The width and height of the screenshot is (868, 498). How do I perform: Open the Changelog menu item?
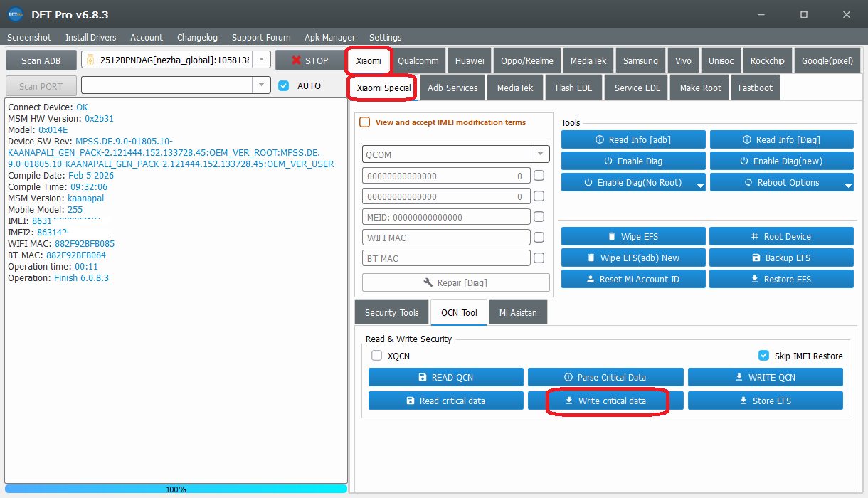[197, 37]
